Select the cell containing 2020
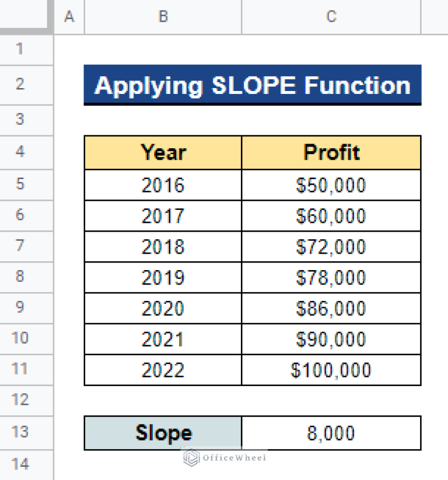This screenshot has height=480, width=448. (x=163, y=309)
